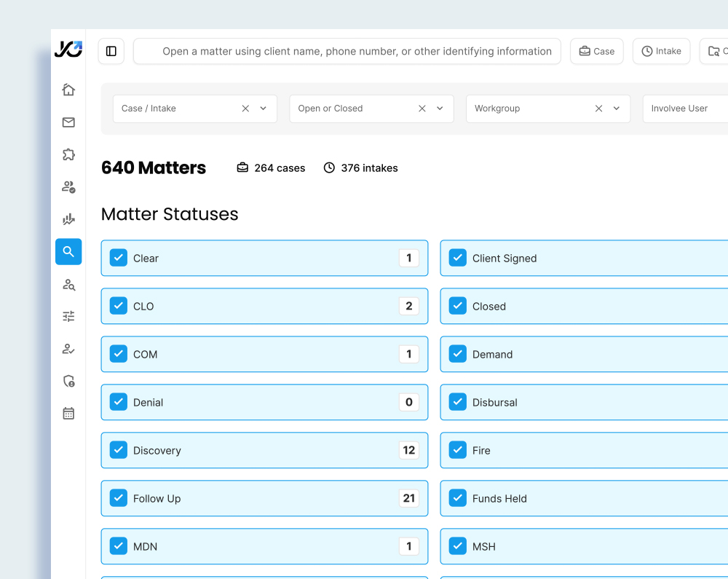Open the mail envelope icon in sidebar
728x579 pixels.
point(68,122)
